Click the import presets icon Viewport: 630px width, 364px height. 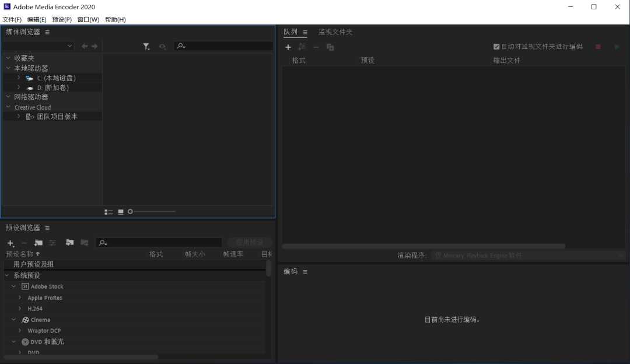click(69, 242)
